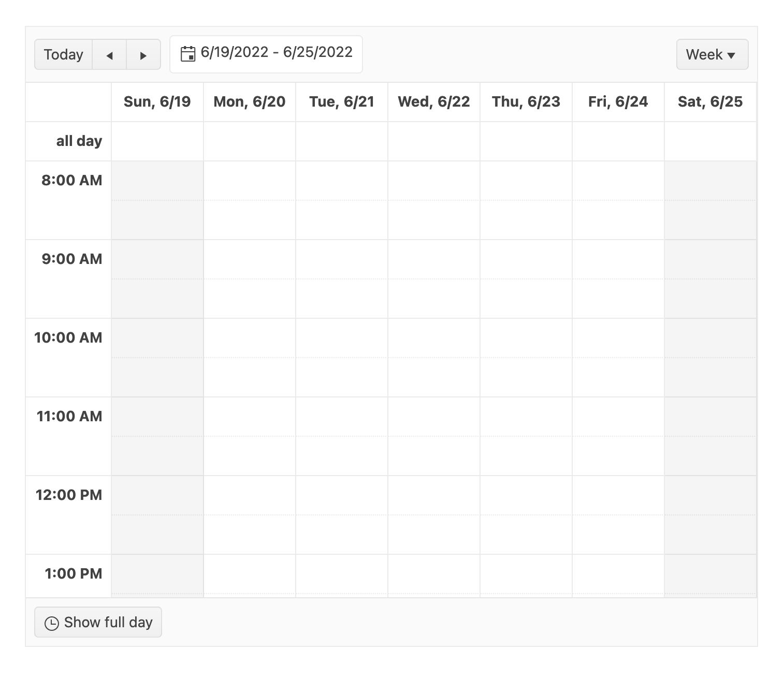Screen dimensions: 784x679
Task: Select Monday 8:00 AM time slot
Action: [x=250, y=181]
